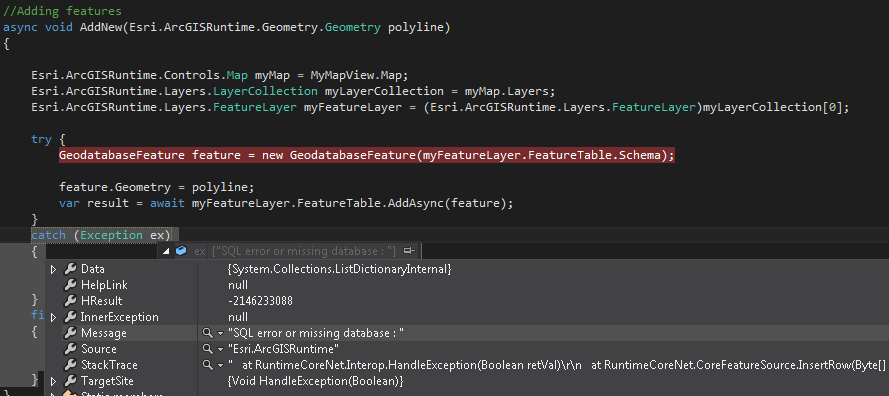Click the highlighted GeodatabaseFeature code line
The image size is (889, 396).
[367, 155]
